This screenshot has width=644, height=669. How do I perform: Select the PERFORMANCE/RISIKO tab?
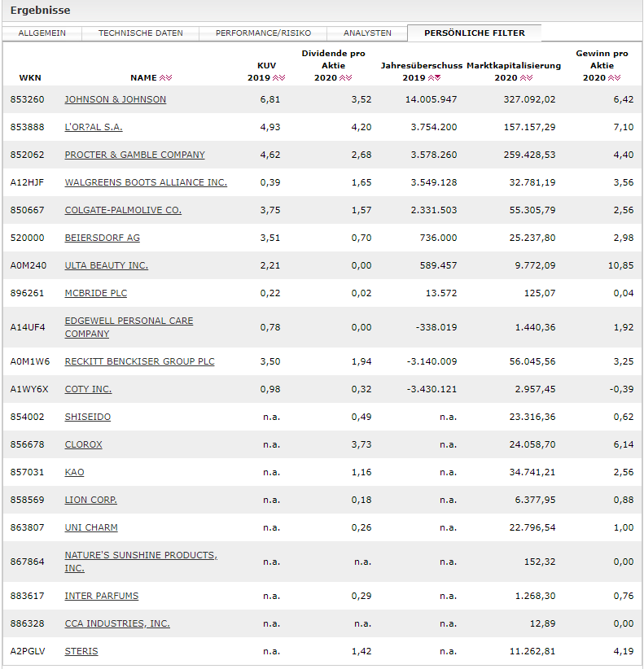coord(263,33)
